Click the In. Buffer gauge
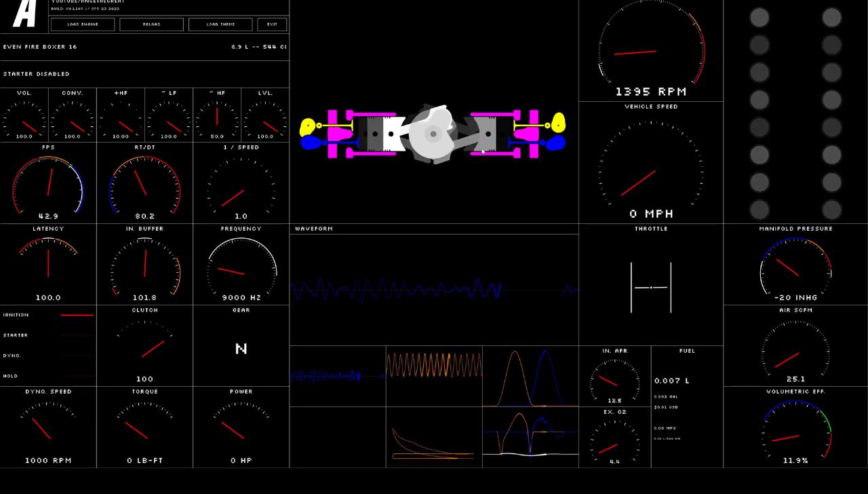The image size is (868, 494). click(144, 264)
